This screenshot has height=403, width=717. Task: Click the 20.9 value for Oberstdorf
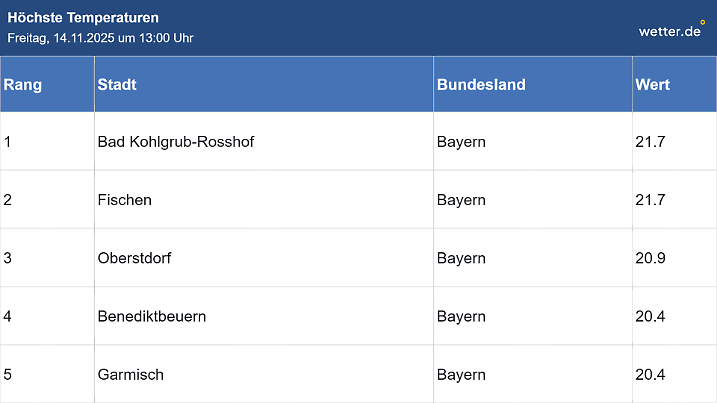click(x=650, y=258)
